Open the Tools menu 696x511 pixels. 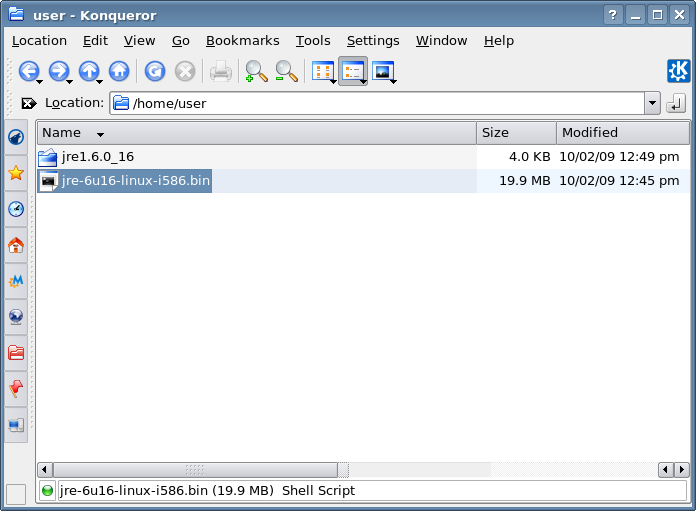click(313, 41)
